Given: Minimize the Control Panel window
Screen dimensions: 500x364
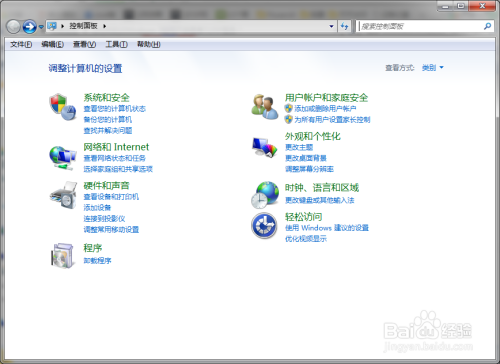Looking at the screenshot, I should [x=445, y=6].
